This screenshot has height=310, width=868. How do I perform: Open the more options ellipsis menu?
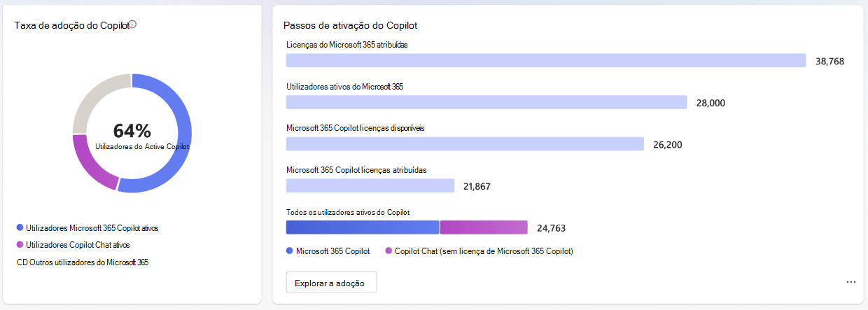(851, 282)
